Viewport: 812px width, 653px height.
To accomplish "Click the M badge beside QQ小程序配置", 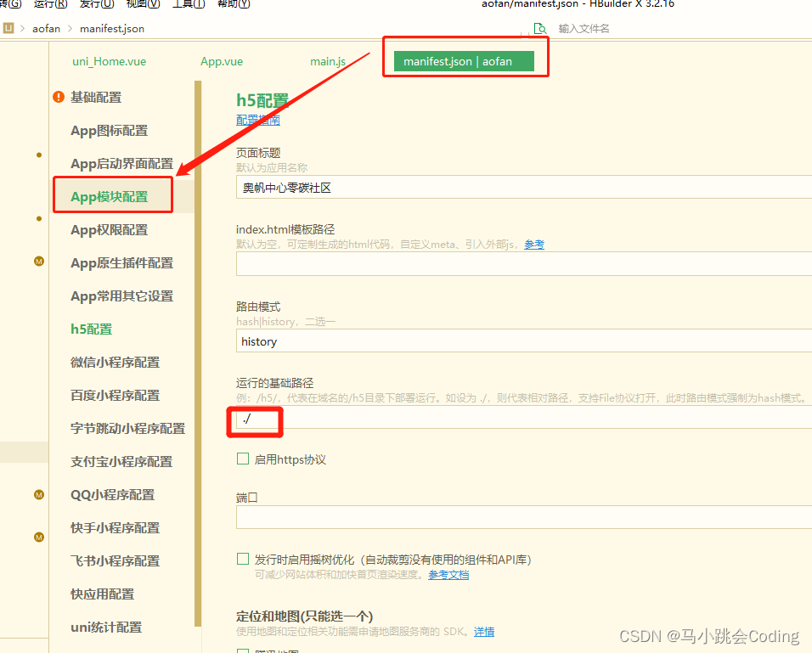I will (x=39, y=494).
